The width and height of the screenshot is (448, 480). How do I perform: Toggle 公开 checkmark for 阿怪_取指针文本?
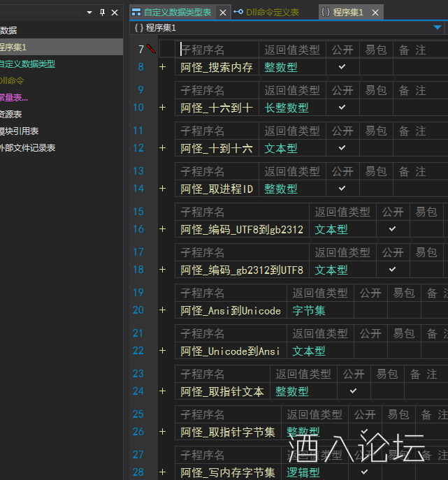353,391
